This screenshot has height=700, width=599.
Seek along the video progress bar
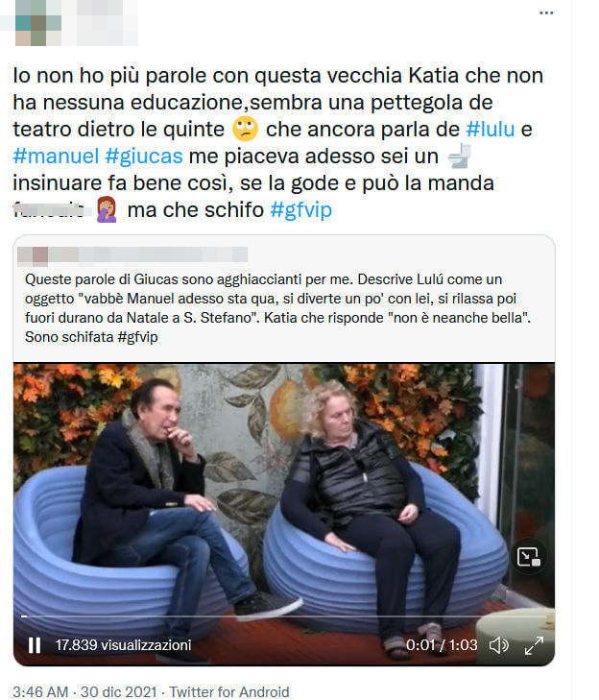coord(285,616)
